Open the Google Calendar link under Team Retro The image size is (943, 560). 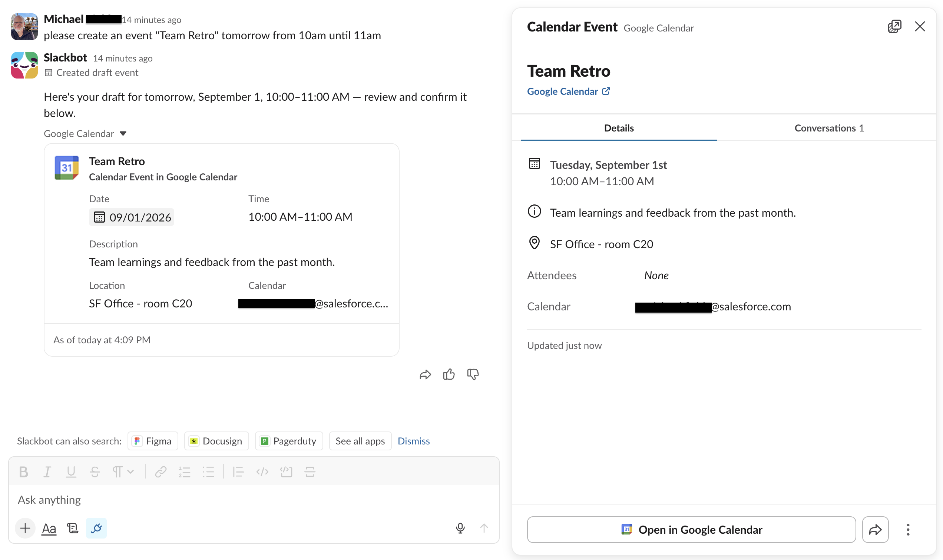point(568,92)
